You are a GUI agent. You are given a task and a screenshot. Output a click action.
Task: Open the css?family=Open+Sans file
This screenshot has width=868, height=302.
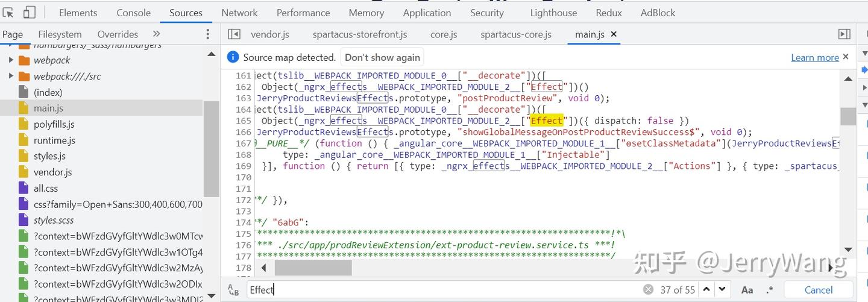pyautogui.click(x=118, y=204)
